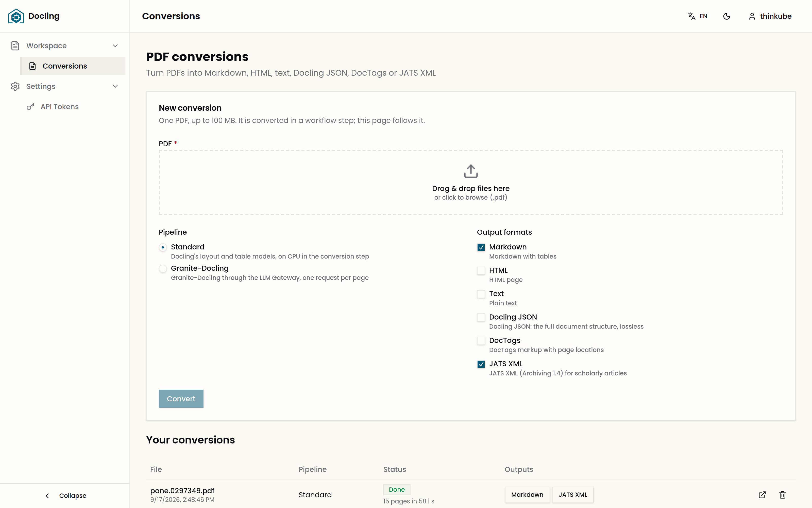Collapse the Settings section chevron

tap(115, 86)
